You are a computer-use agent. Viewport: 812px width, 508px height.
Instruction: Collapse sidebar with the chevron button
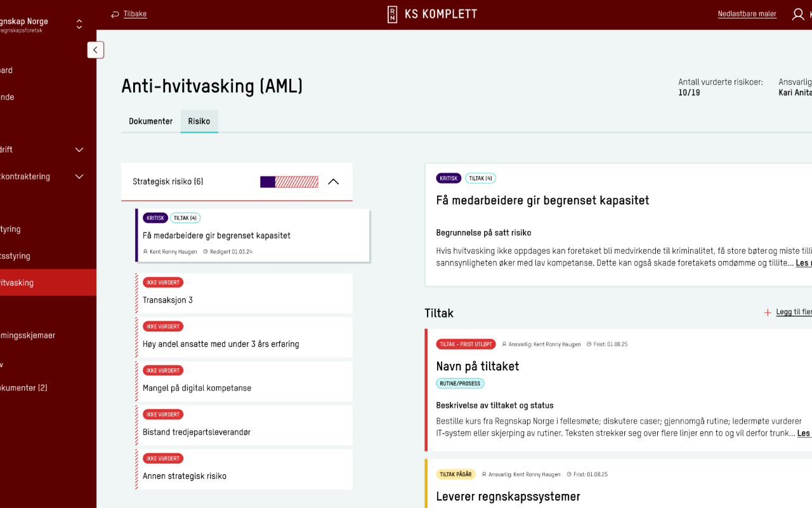pos(96,50)
